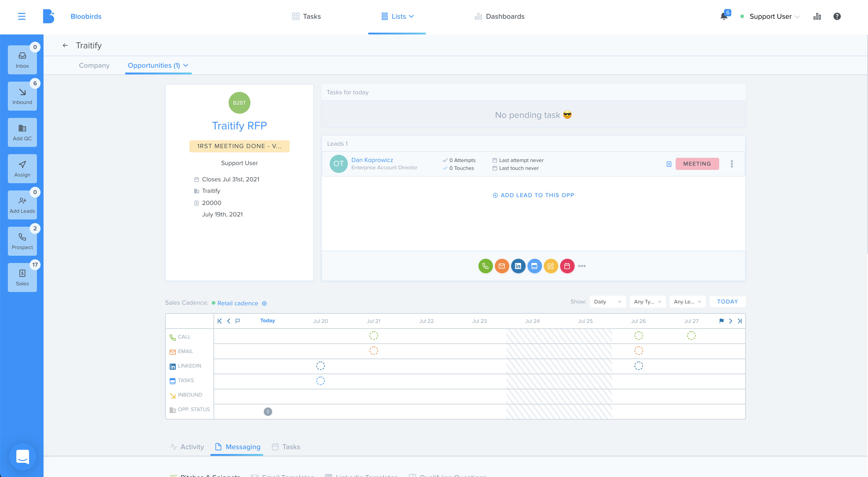Open Dan Koprowicz lead link
The image size is (868, 477).
(x=372, y=160)
